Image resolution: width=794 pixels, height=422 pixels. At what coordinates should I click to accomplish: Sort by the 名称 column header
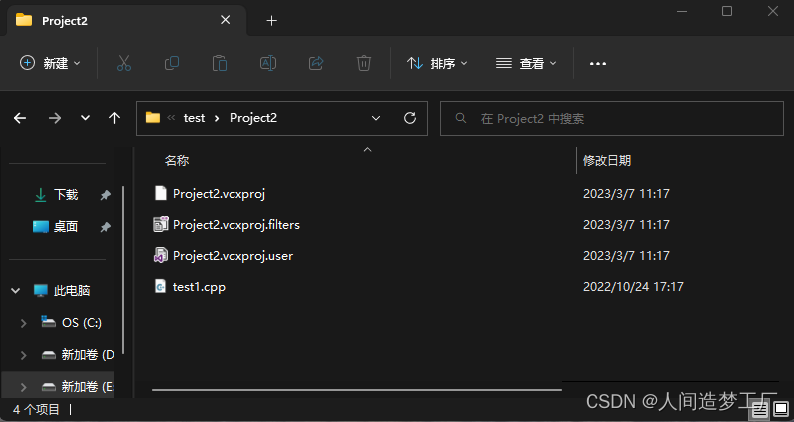click(x=177, y=161)
